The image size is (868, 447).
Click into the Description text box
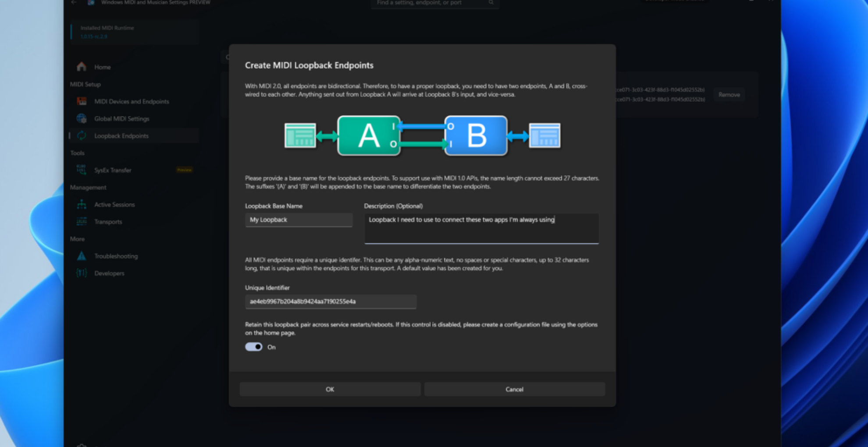coord(481,228)
